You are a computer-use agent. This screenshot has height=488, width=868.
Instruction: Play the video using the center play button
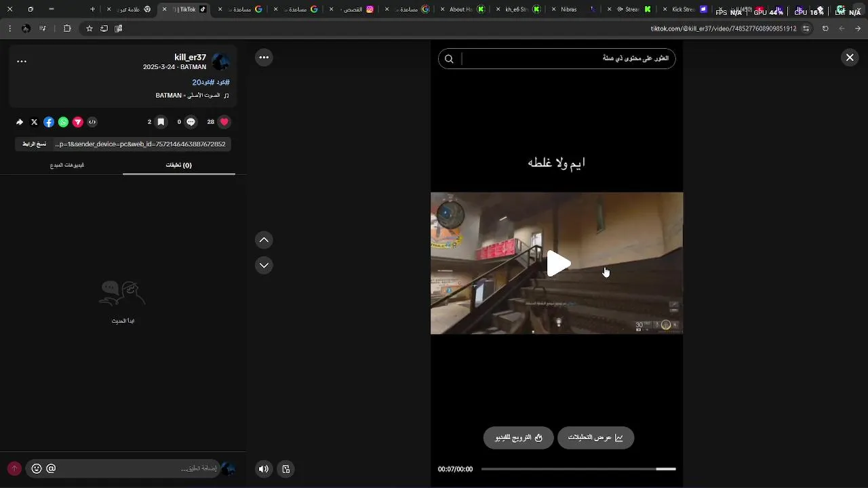point(559,264)
